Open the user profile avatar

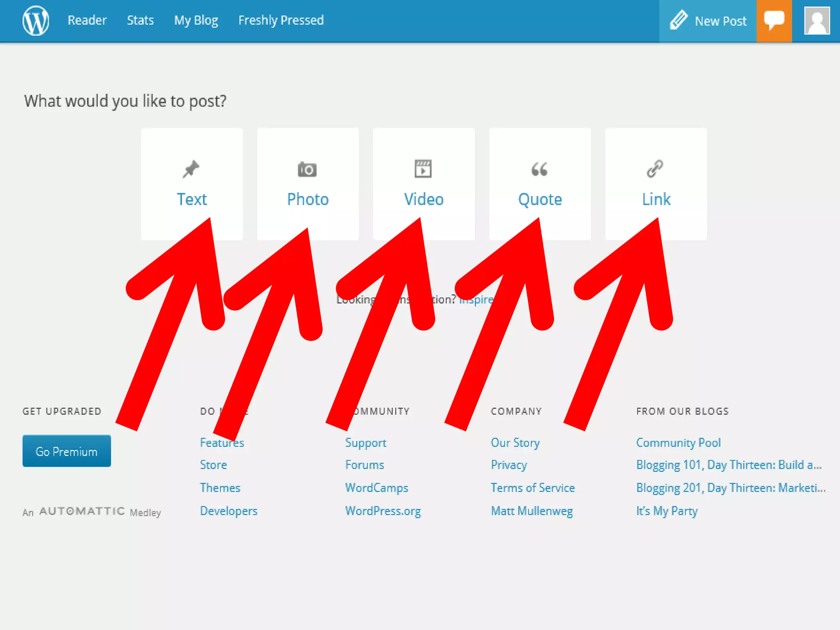click(x=817, y=21)
